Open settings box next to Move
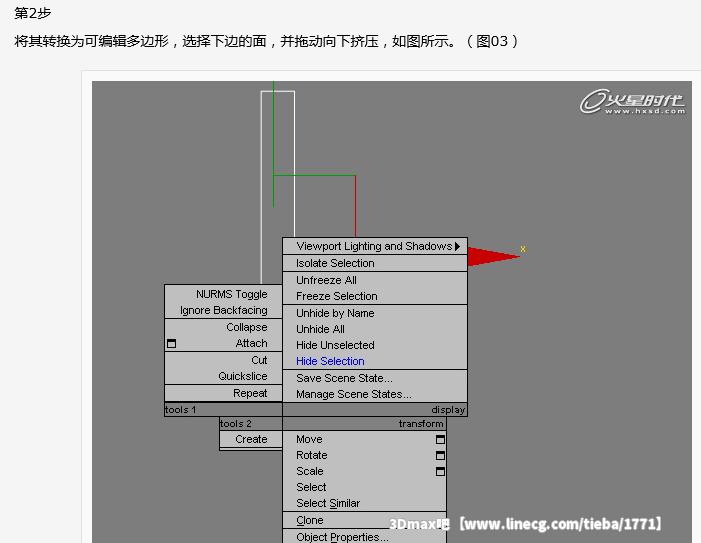This screenshot has width=701, height=543. pos(440,439)
